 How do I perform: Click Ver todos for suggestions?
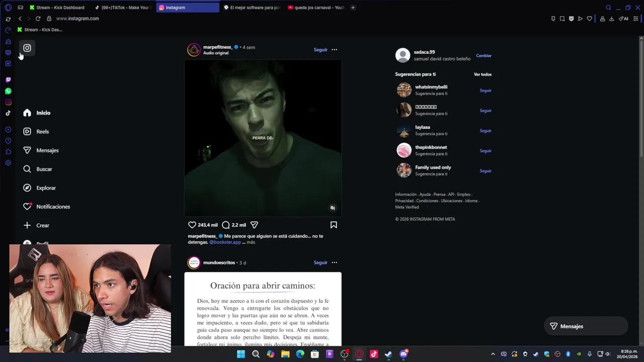tap(482, 74)
